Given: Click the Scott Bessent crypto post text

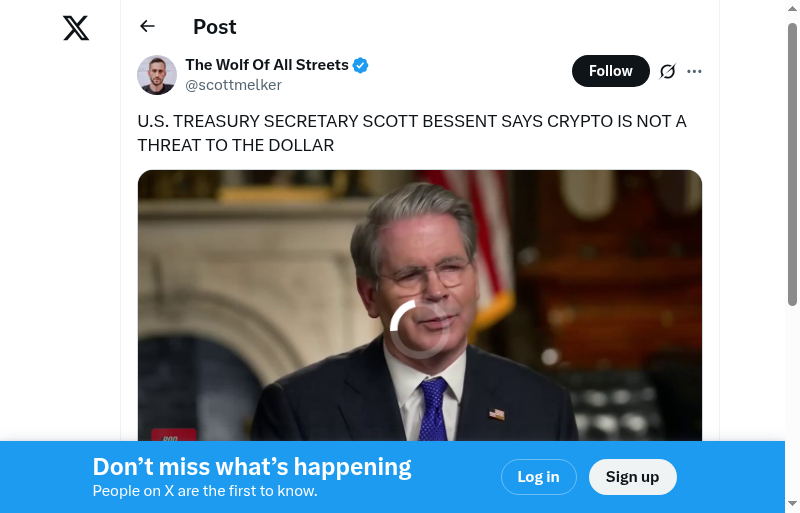Looking at the screenshot, I should tap(411, 133).
